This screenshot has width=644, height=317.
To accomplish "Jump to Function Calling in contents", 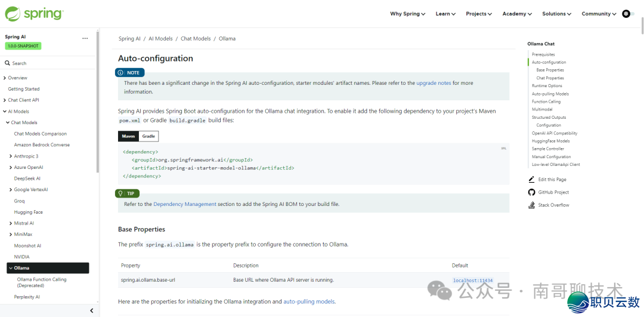I will pyautogui.click(x=546, y=101).
